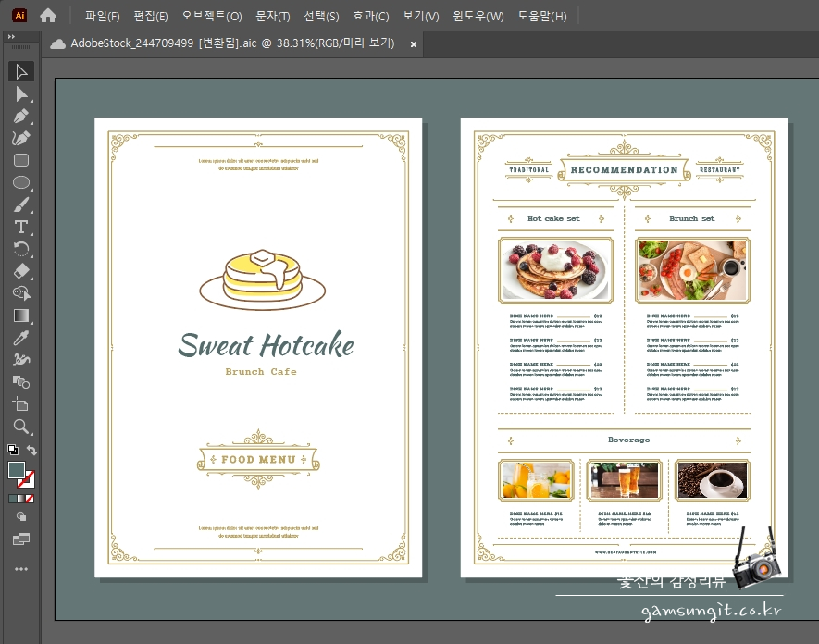Open the 선택(S) menu
Image resolution: width=819 pixels, height=644 pixels.
pyautogui.click(x=321, y=16)
